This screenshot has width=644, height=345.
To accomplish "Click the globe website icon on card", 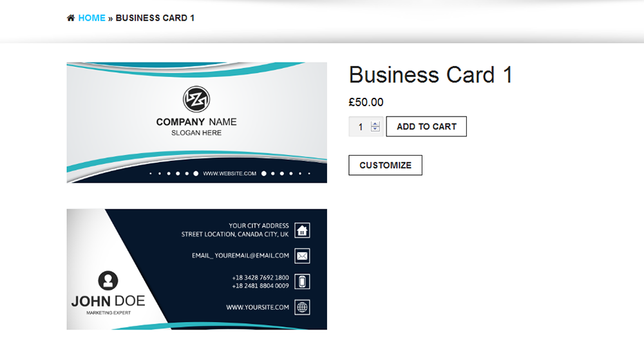I will click(302, 307).
